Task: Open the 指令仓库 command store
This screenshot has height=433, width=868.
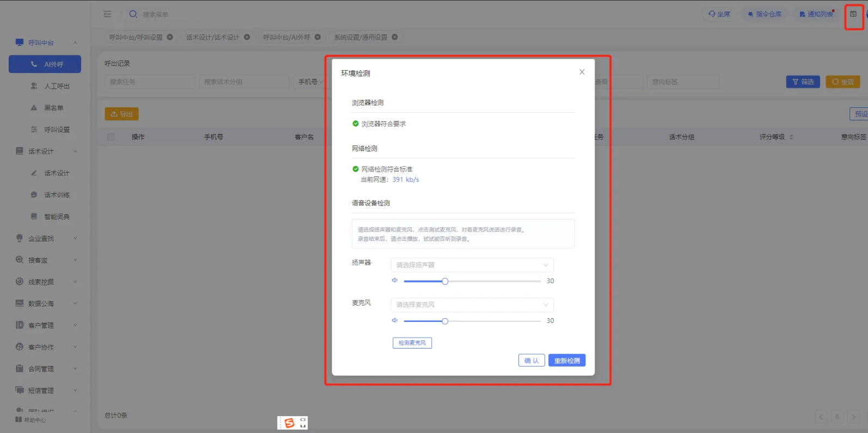Action: point(765,14)
